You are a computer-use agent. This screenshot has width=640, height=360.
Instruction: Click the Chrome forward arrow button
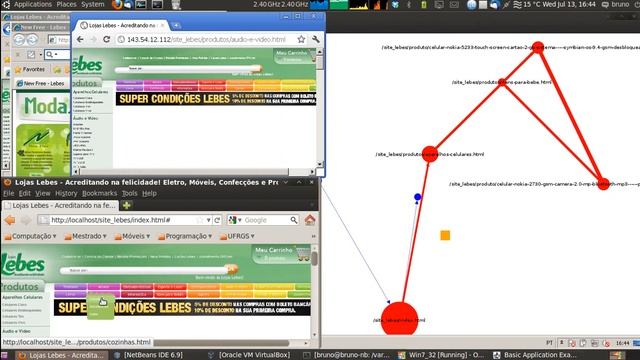[93, 40]
